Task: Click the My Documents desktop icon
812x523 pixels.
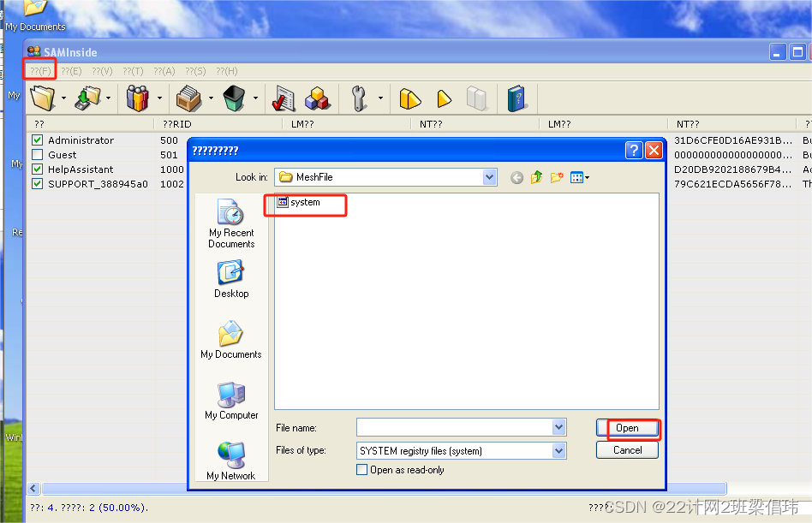Action: point(35,16)
